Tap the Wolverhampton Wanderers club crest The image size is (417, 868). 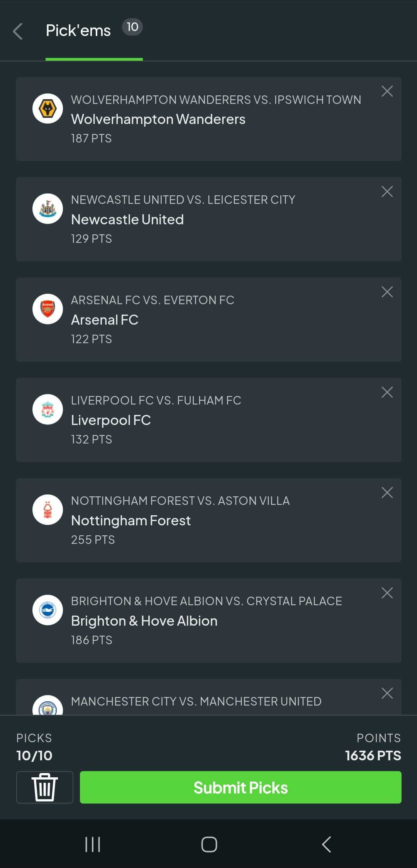(x=47, y=108)
